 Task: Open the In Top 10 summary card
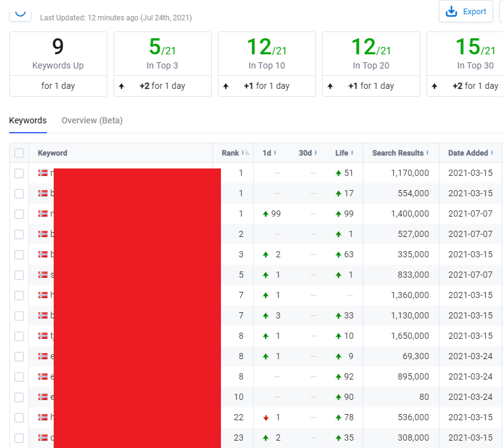click(267, 64)
